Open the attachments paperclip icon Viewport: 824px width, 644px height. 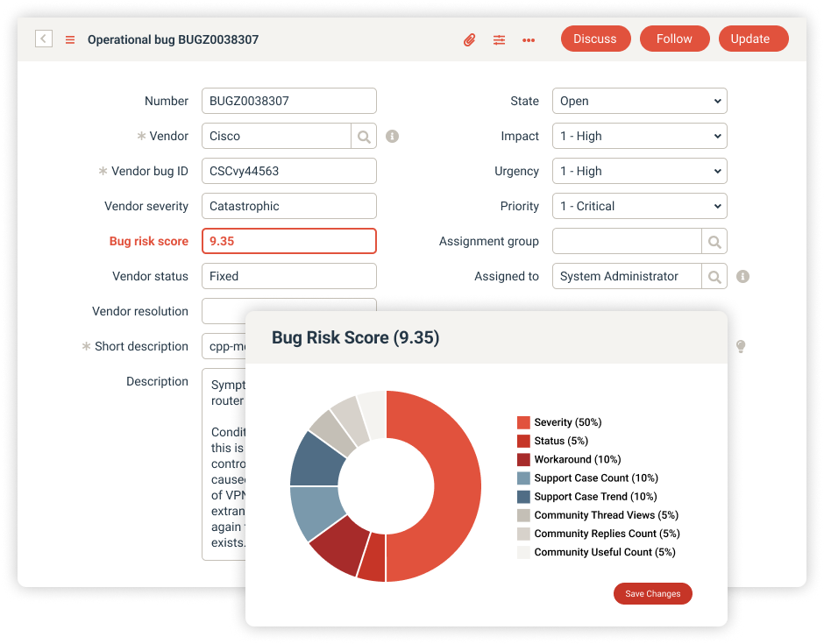tap(469, 39)
